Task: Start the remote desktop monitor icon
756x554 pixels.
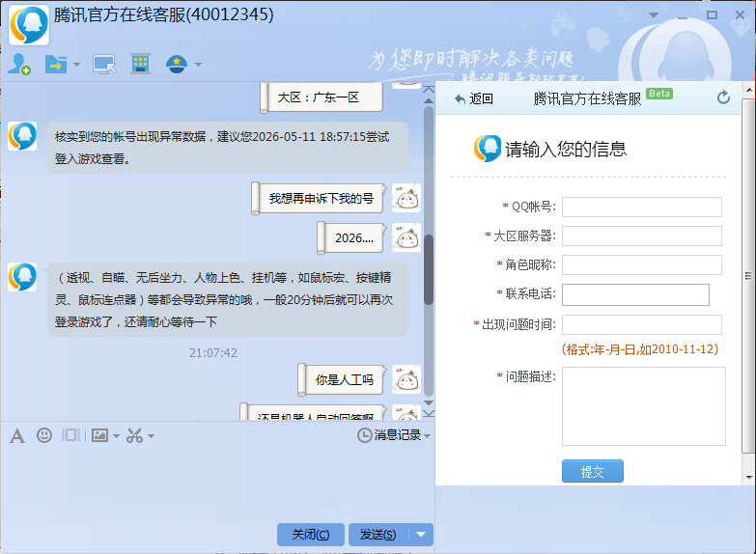Action: click(x=104, y=64)
